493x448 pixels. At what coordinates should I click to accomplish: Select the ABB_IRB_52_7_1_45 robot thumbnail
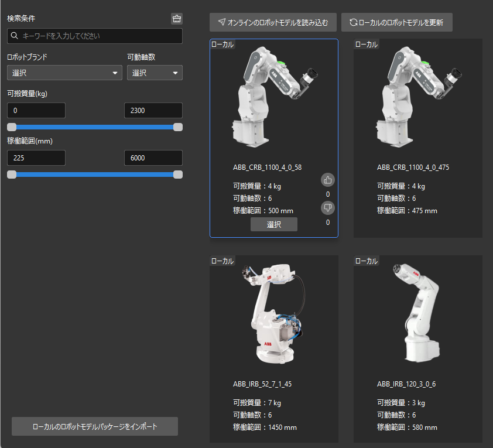[273, 313]
